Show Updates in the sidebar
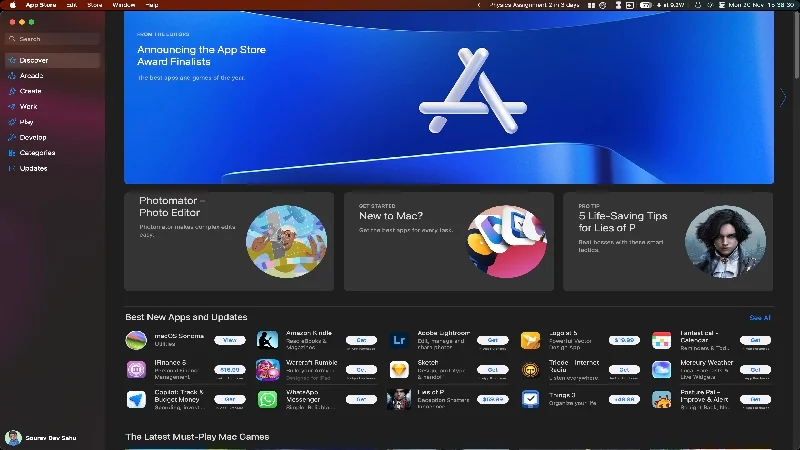Viewport: 800px width, 450px height. point(53,168)
